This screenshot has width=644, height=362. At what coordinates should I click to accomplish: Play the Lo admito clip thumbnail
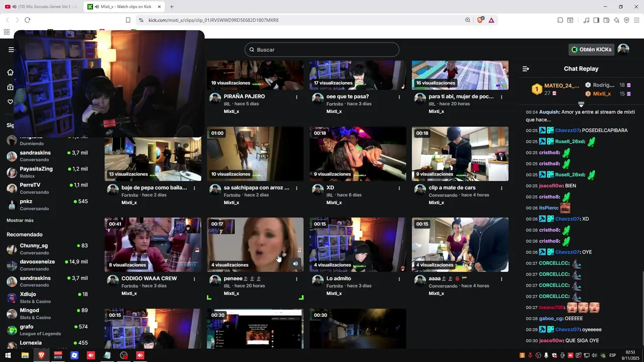click(358, 245)
